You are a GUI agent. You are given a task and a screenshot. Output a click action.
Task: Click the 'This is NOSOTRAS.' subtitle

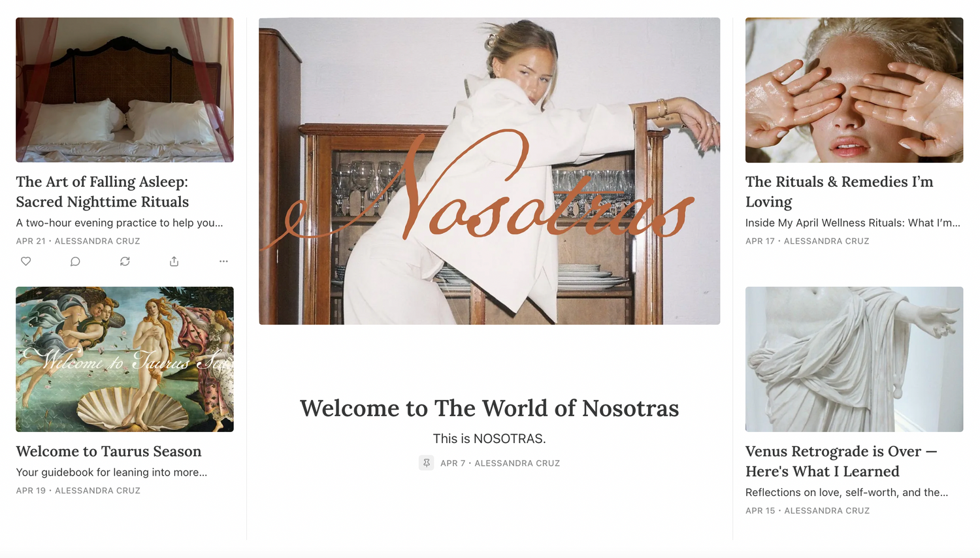(x=489, y=438)
